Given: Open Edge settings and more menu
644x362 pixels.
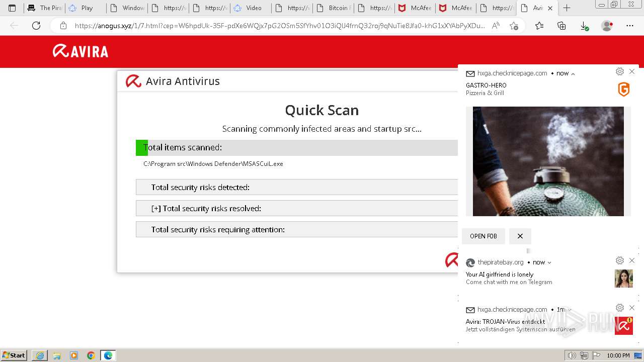Looking at the screenshot, I should point(629,26).
